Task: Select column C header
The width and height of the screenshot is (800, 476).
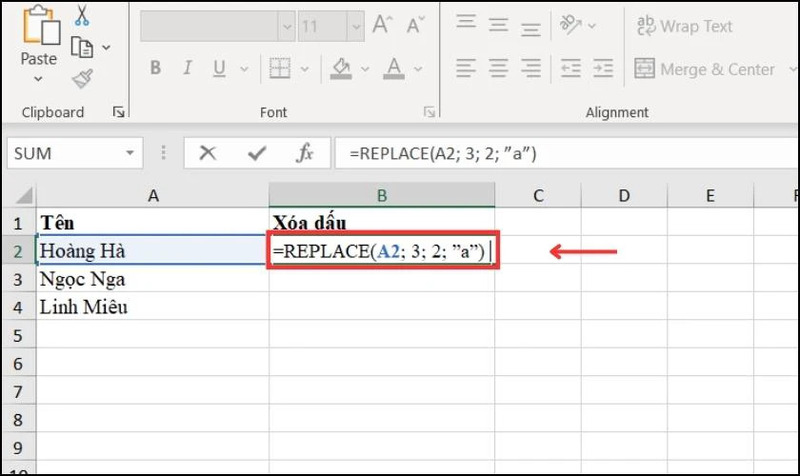Action: [538, 195]
